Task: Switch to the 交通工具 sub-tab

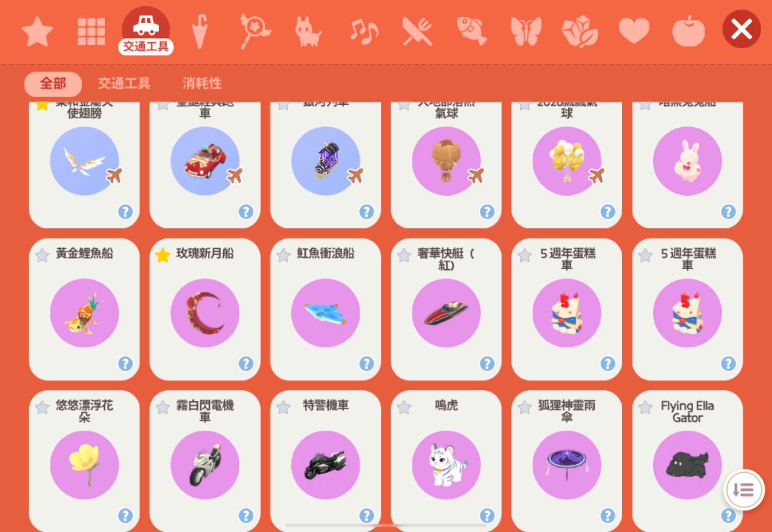Action: tap(124, 83)
